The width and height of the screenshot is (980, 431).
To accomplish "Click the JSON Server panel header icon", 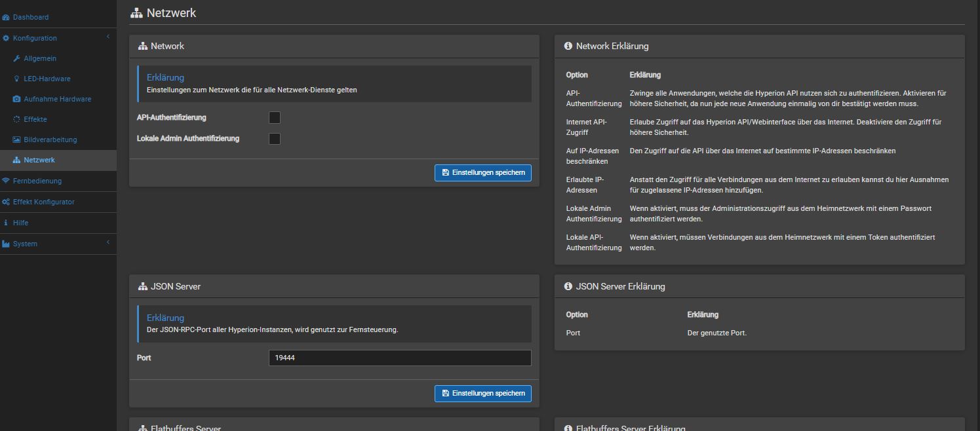I will (x=143, y=286).
